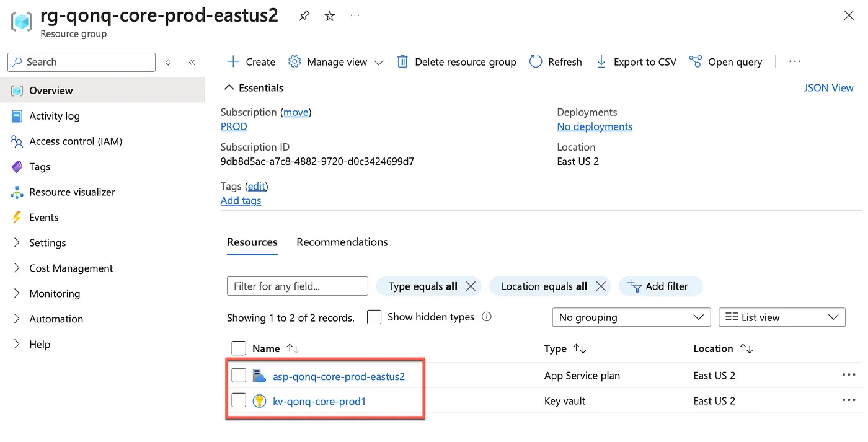Open the Manage view dropdown
Viewport: 868px width, 442px height.
tap(336, 62)
